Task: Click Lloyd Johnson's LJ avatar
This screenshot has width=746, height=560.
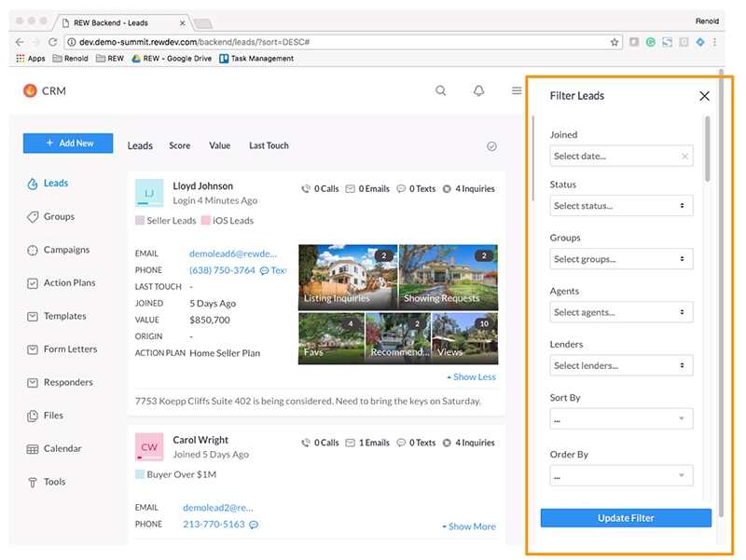Action: tap(149, 193)
